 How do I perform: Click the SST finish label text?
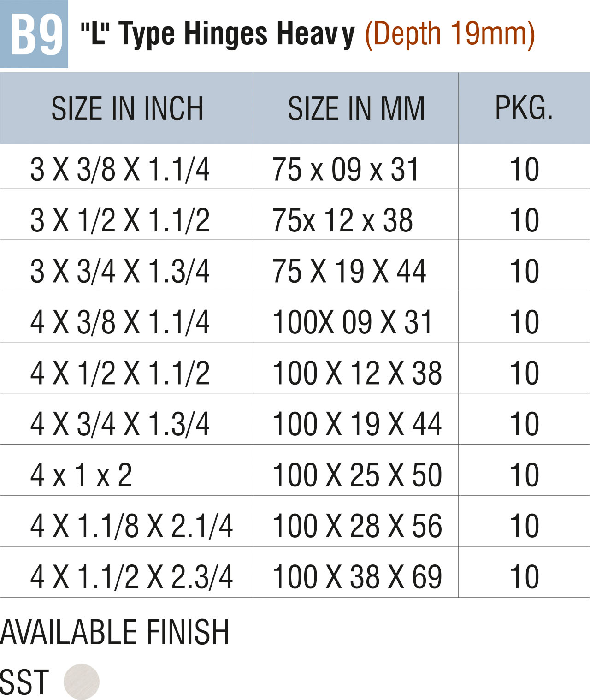point(24,682)
